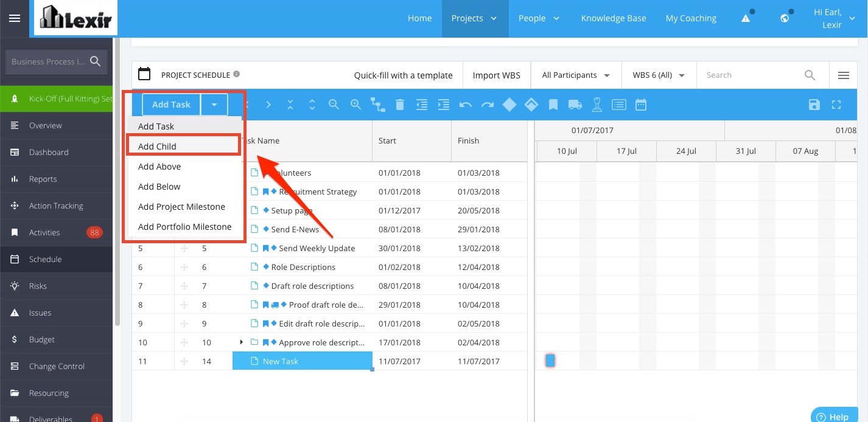Open the All Participants dropdown
Viewport: 868px width, 422px height.
576,75
